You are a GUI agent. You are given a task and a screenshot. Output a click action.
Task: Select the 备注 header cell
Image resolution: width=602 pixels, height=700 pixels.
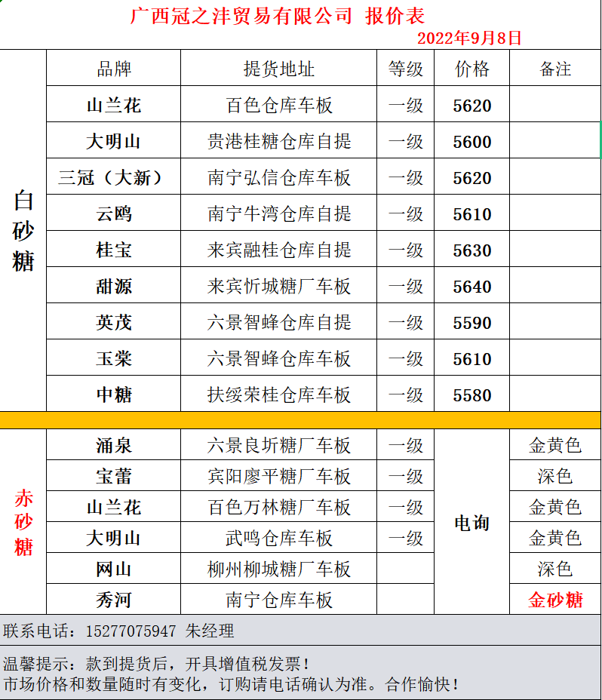point(555,69)
